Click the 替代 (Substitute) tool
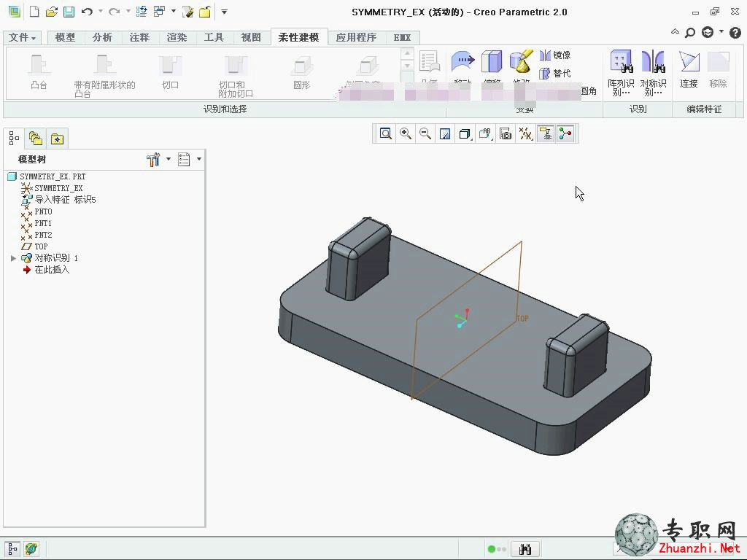 coord(555,74)
